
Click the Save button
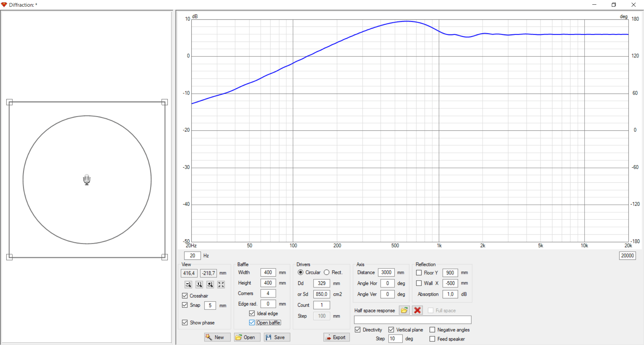pos(277,337)
